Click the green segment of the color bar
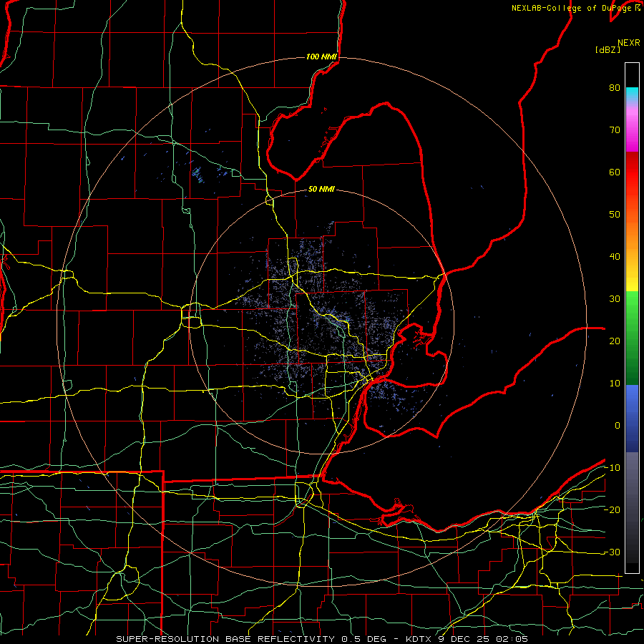 coord(632,338)
